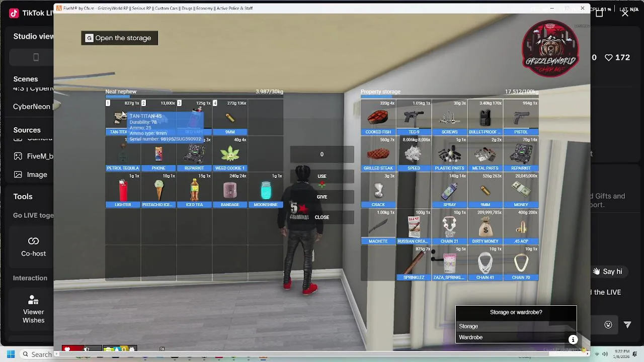
Task: Click the Windows taskbar Search box
Action: [x=38, y=354]
